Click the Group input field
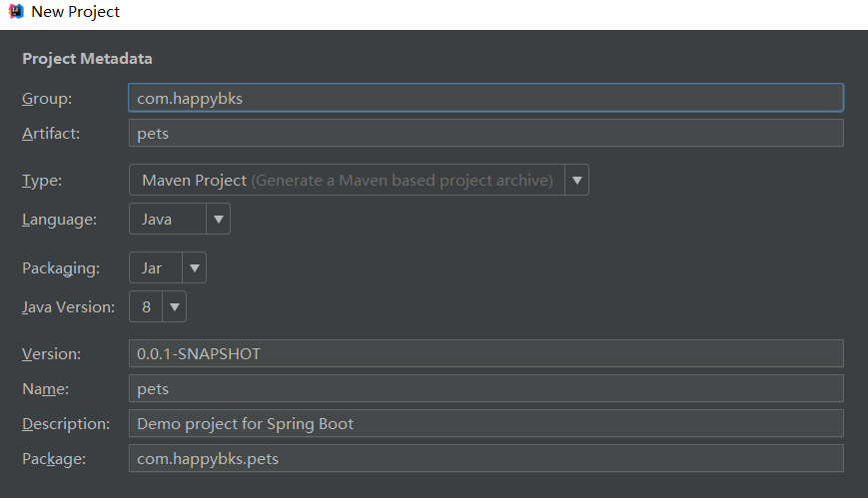This screenshot has height=498, width=868. 485,98
